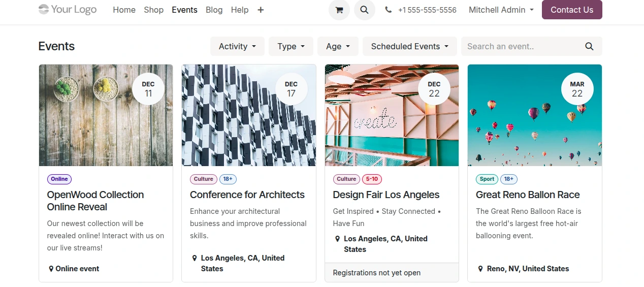Click the phone number +1 555-555-5556
644x287 pixels.
pyautogui.click(x=427, y=10)
